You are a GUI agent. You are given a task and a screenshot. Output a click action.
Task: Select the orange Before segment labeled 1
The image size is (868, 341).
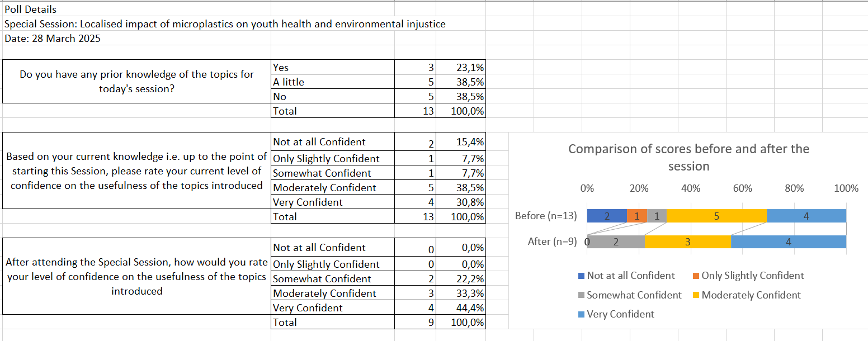pos(637,216)
